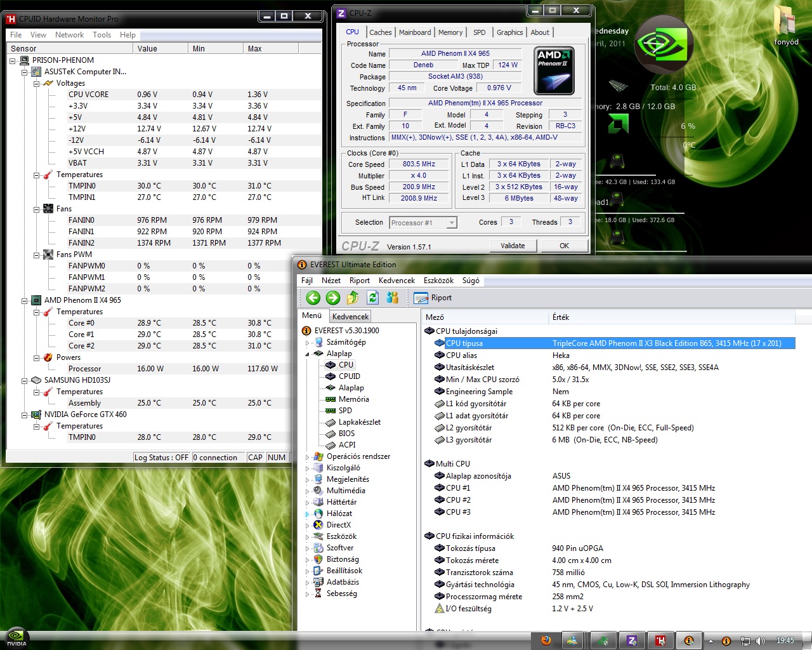Image resolution: width=812 pixels, height=650 pixels.
Task: Collapse the Voltages node in Hardware Monitor
Action: click(x=37, y=83)
